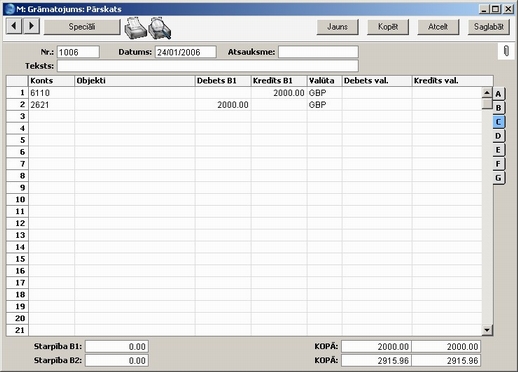Click top KOPĀ credit total 2000.00
The width and height of the screenshot is (518, 372).
tap(446, 347)
